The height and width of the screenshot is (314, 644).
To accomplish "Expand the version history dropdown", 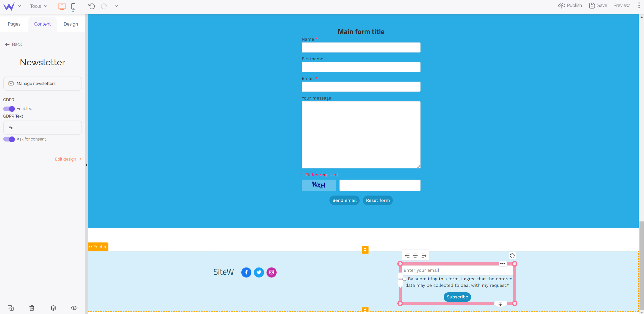I will click(117, 6).
